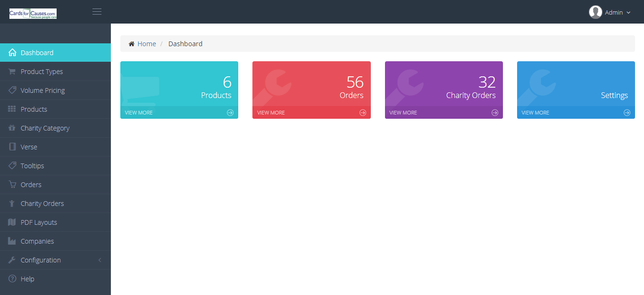Click the Charity Category gift icon
Screen dimensions: 644x295
coord(12,128)
